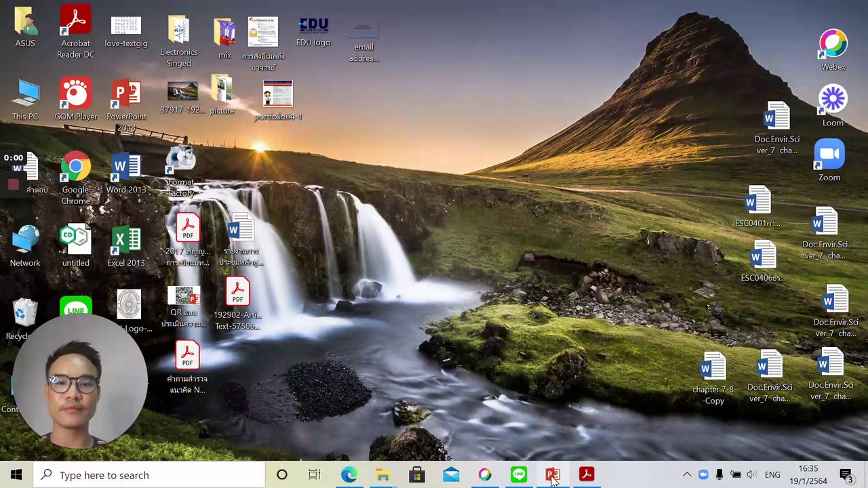Stop the recording with the red square button
868x488 pixels.
pyautogui.click(x=13, y=184)
